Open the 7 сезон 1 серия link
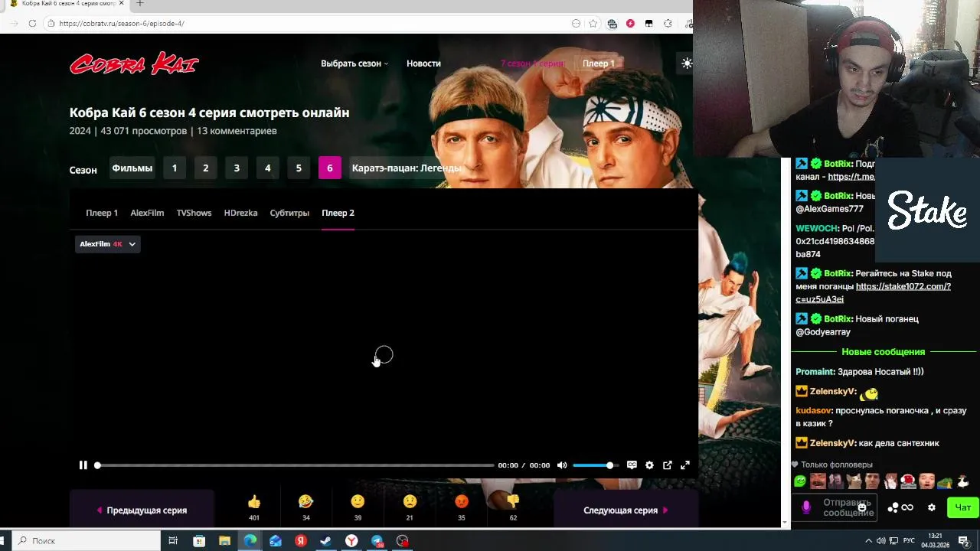The width and height of the screenshot is (980, 551). tap(532, 64)
